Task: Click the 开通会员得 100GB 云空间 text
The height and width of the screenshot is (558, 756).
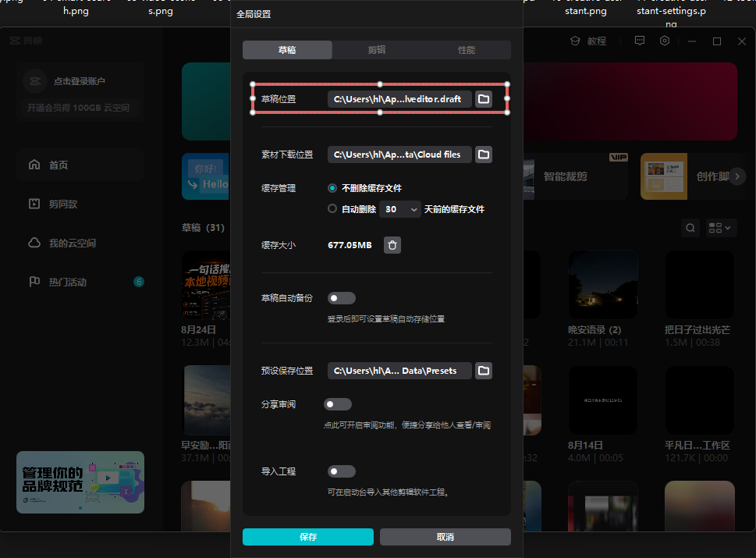Action: coord(78,108)
